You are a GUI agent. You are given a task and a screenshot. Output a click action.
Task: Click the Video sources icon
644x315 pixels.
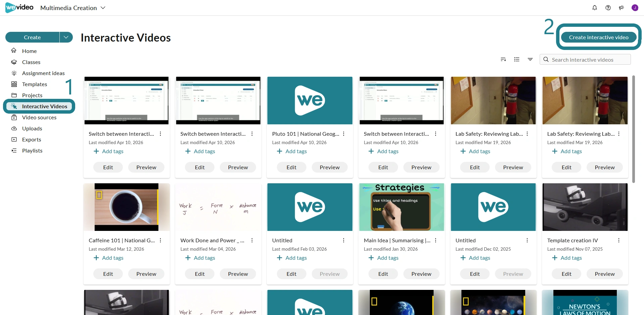(14, 117)
